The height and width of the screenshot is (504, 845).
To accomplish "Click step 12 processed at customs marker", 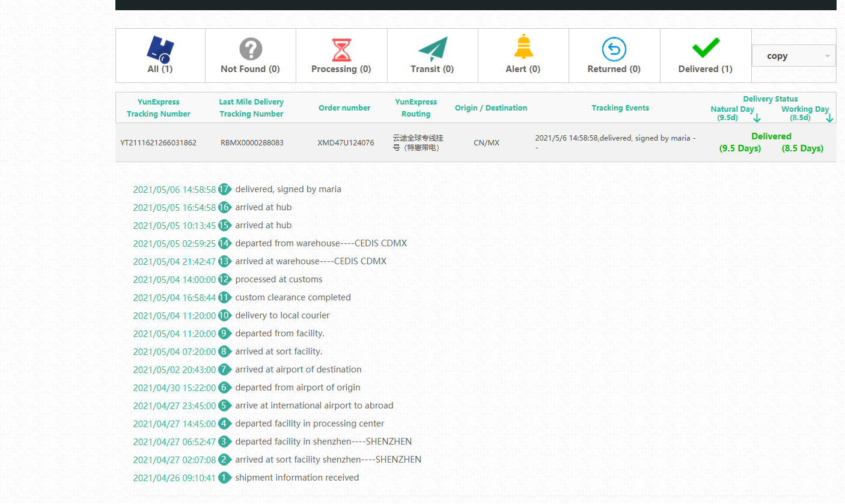I will coord(225,279).
